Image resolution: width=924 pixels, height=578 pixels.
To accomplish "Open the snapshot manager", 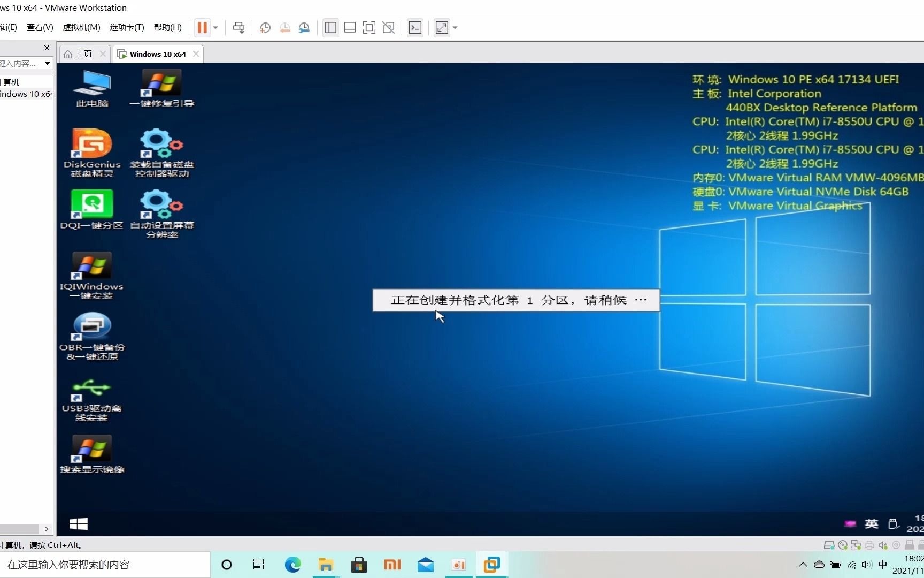I will [x=304, y=27].
